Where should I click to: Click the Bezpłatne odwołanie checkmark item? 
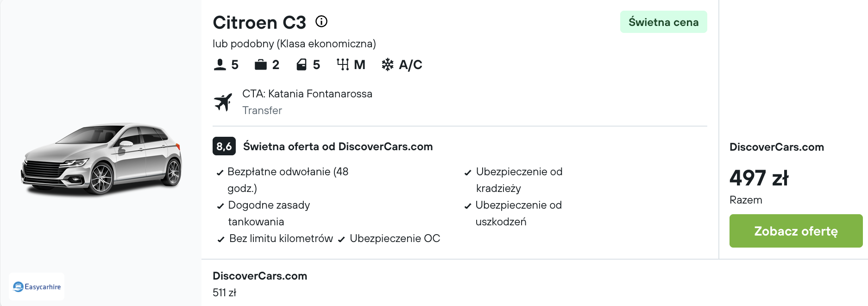click(x=283, y=180)
